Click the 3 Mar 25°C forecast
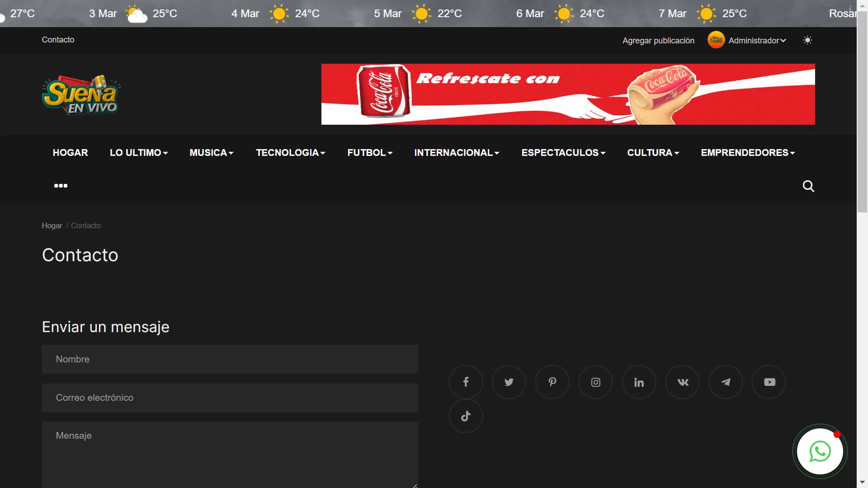Screen dimensions: 868x488 click(x=133, y=14)
